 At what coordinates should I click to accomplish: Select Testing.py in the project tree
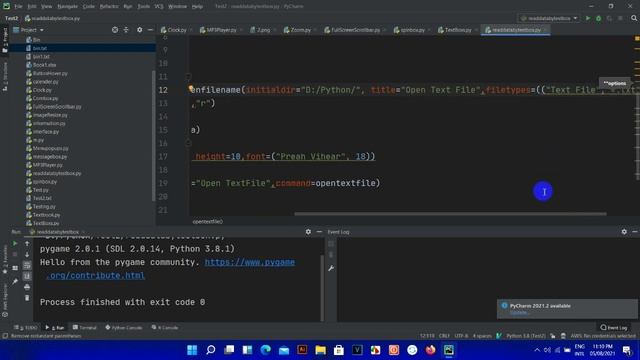44,207
